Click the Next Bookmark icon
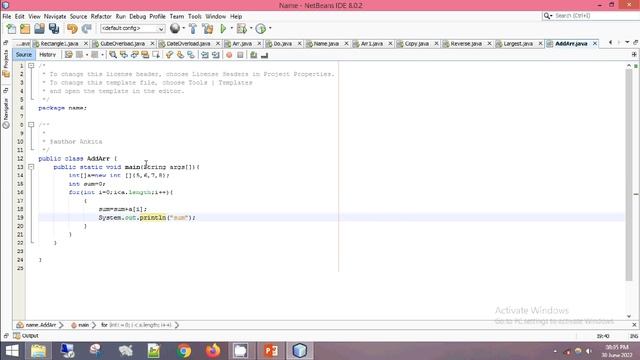 [x=180, y=55]
